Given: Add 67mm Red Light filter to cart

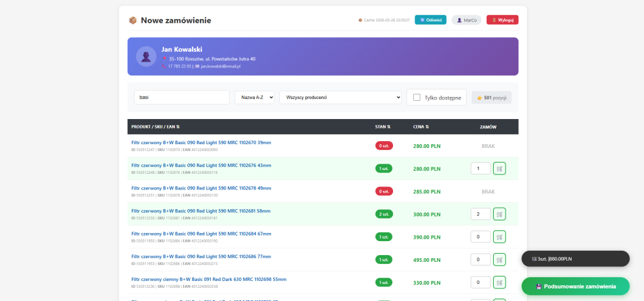Looking at the screenshot, I should pyautogui.click(x=499, y=237).
